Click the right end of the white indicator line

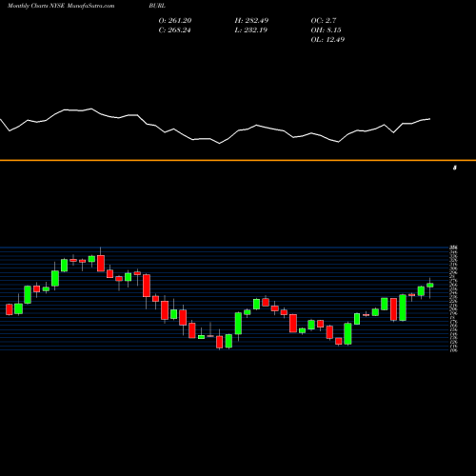[430, 119]
